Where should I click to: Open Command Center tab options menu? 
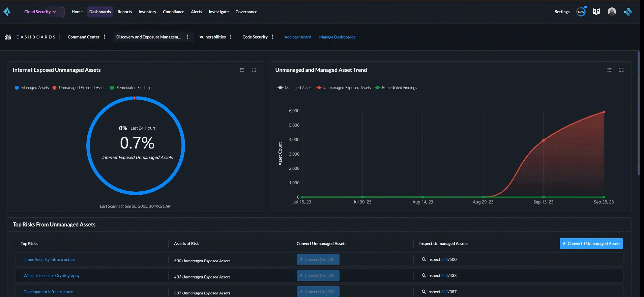pyautogui.click(x=105, y=37)
